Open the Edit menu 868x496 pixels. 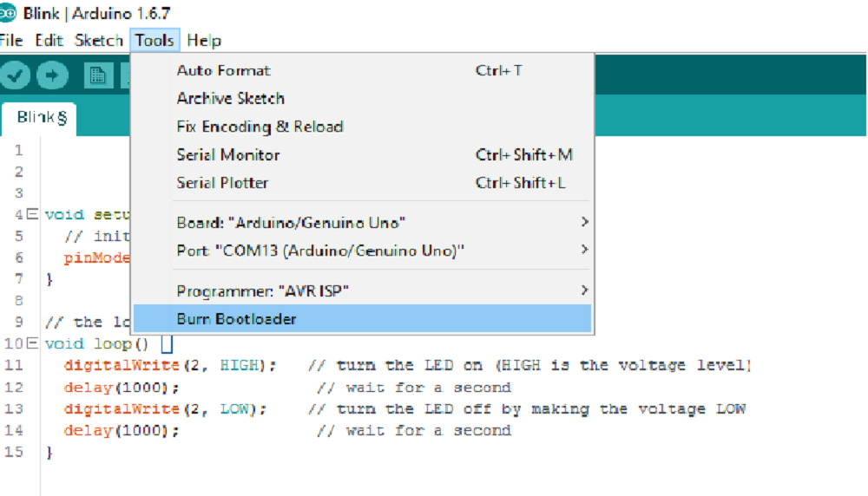coord(49,41)
